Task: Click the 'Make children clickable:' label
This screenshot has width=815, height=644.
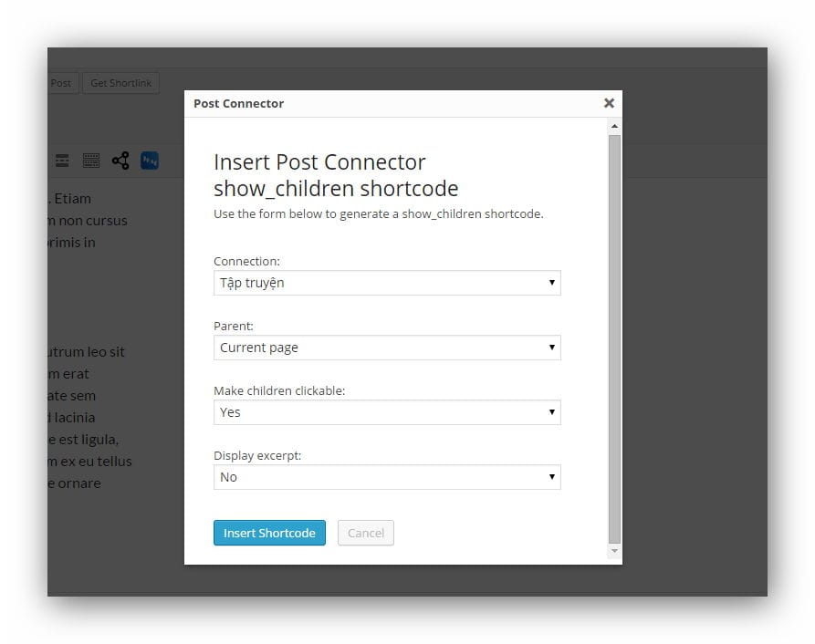Action: point(279,390)
